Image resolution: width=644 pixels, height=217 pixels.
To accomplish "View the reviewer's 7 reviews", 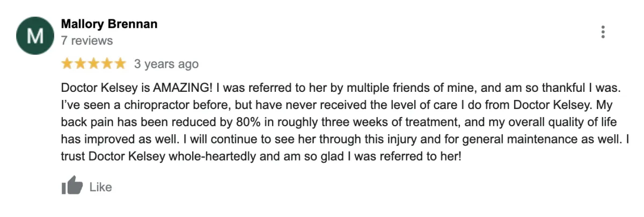I will point(87,41).
